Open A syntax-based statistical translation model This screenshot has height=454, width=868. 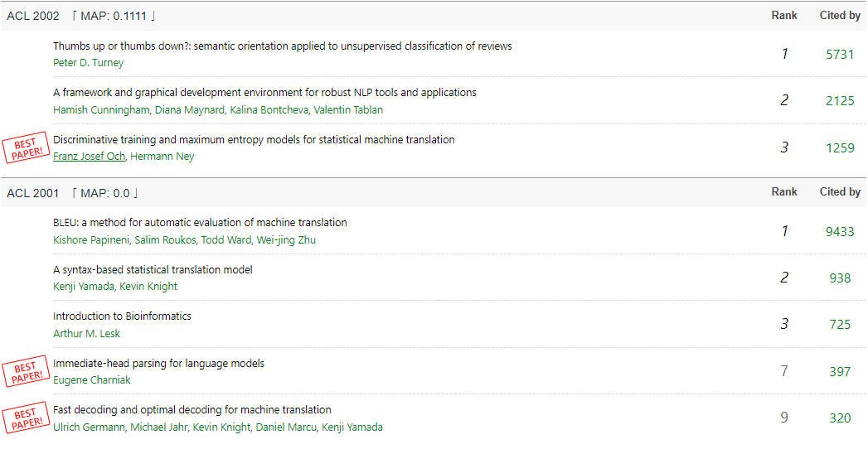click(x=153, y=270)
